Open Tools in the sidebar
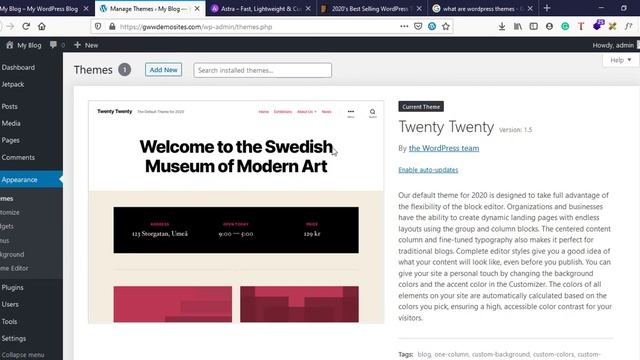This screenshot has height=360, width=640. (9, 321)
